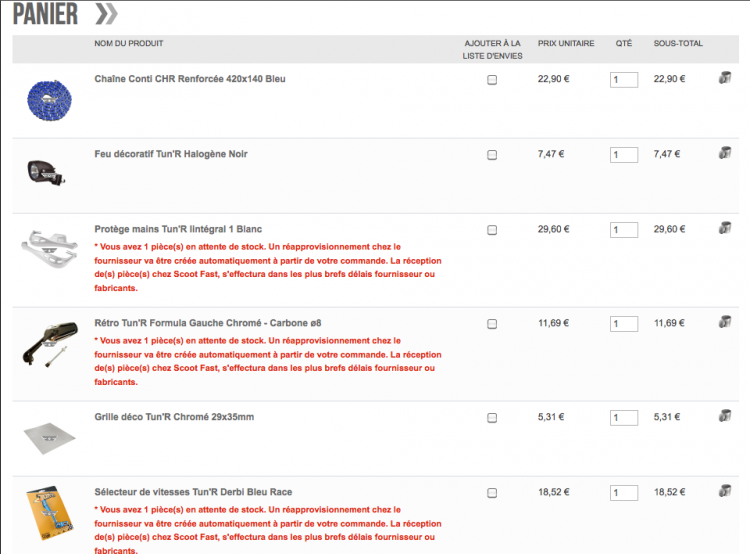
Task: Open Chaîne Conti CHR Renforcée product link
Action: 189,79
